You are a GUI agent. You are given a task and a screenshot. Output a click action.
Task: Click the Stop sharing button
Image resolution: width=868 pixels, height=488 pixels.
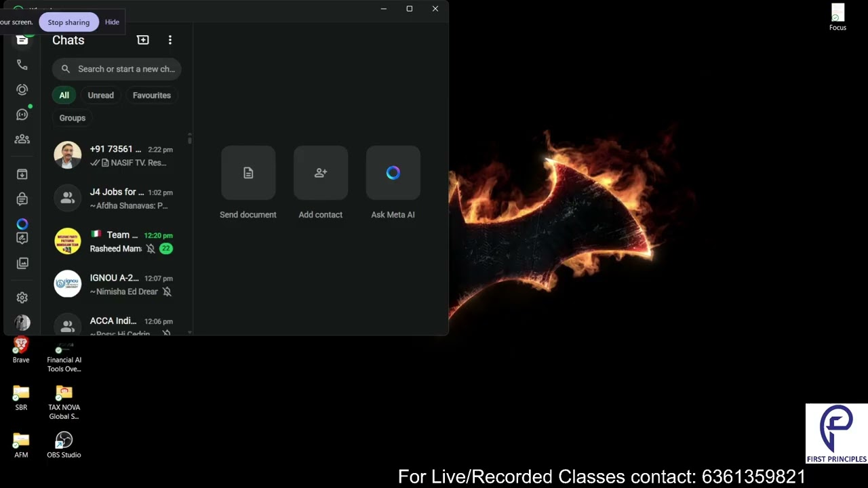pyautogui.click(x=68, y=22)
